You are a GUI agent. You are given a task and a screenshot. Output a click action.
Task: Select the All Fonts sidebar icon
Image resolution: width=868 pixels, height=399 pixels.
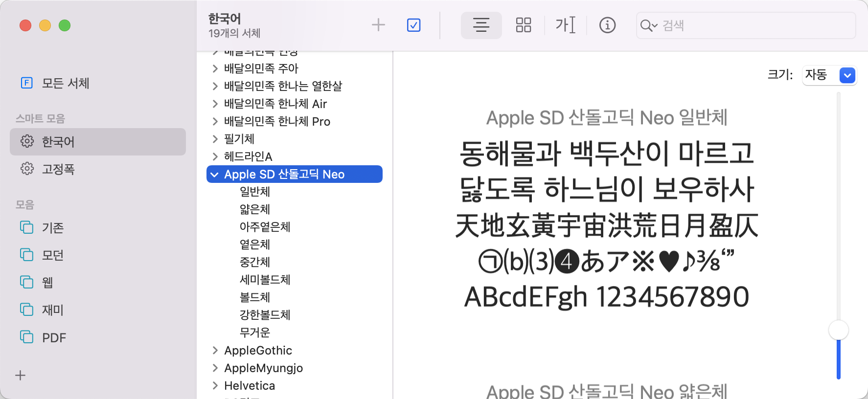point(27,83)
